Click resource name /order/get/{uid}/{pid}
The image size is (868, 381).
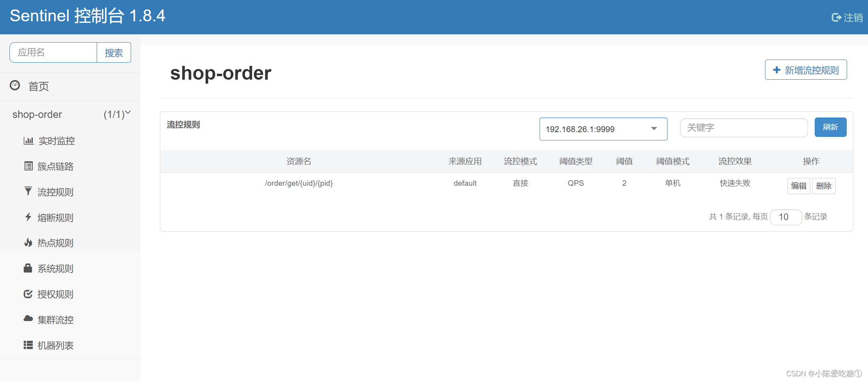299,183
